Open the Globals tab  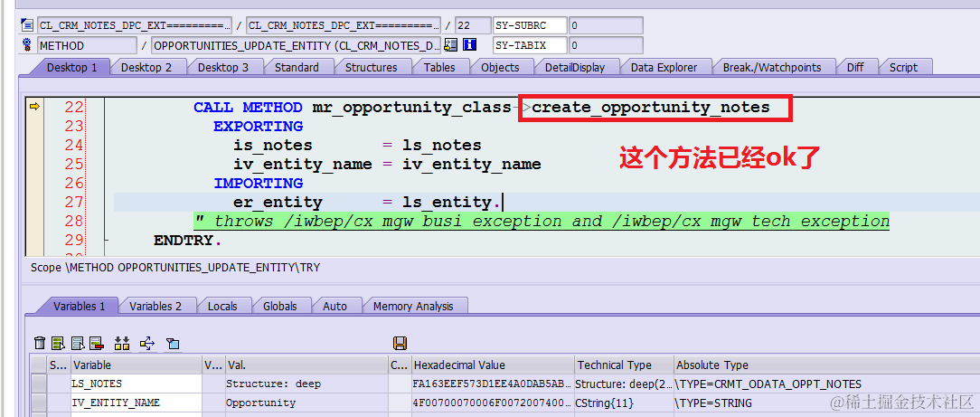[x=279, y=307]
